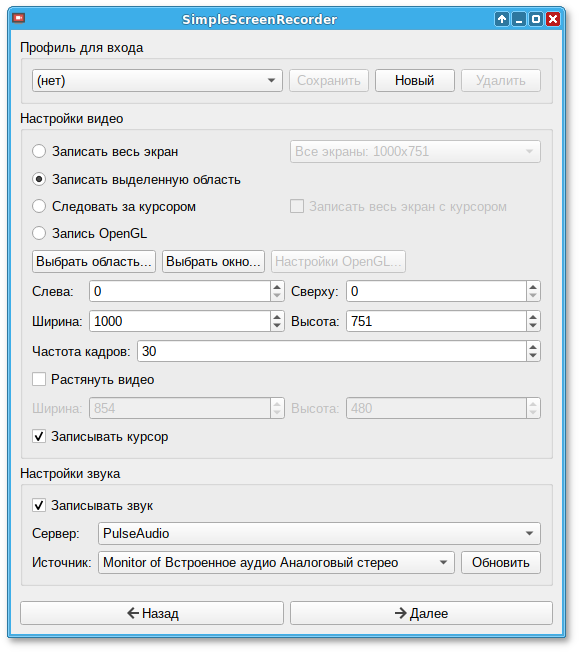Viewport: 579px width, 652px height.
Task: Decrease the Ширина 1000 value with down arrow
Action: (277, 326)
